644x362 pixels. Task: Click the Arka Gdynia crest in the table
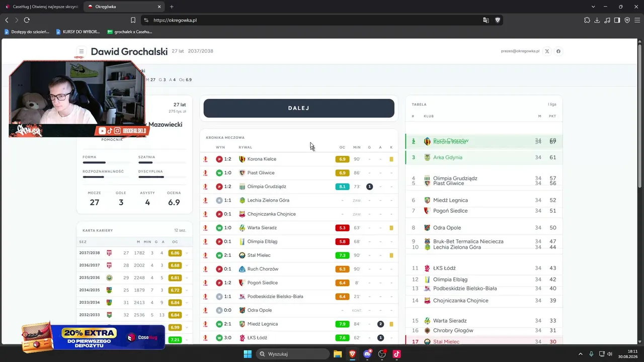point(427,157)
